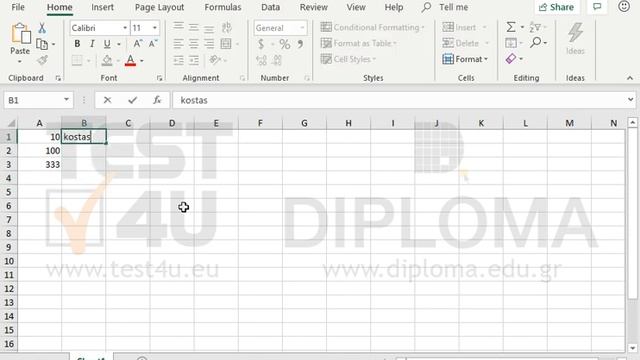Viewport: 640px width, 360px height.
Task: Click the Delete cells button
Action: click(x=460, y=43)
